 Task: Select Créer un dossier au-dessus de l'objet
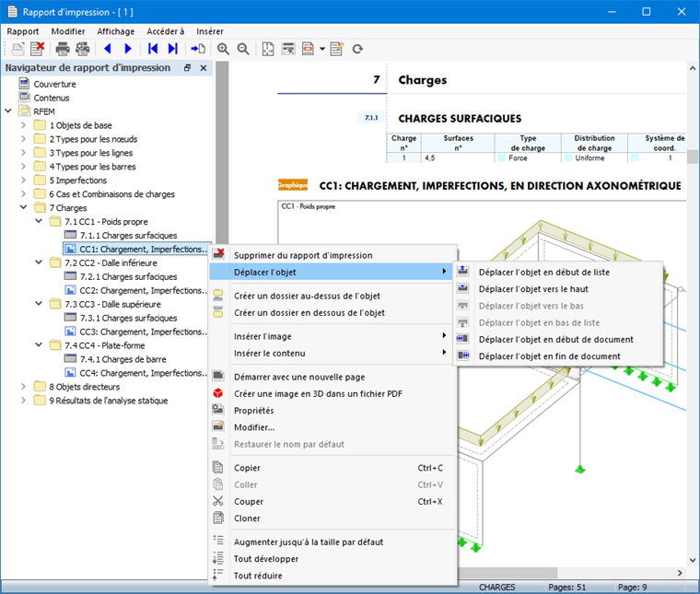(333, 296)
